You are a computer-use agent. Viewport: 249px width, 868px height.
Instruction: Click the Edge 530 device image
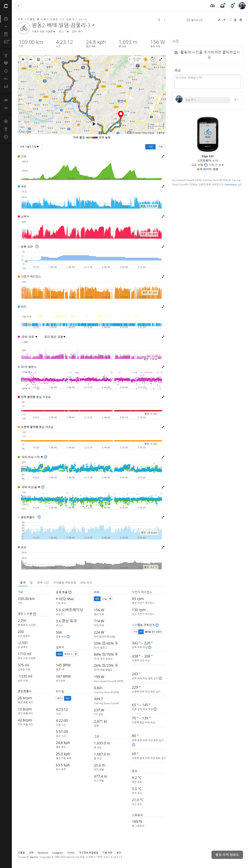[208, 134]
